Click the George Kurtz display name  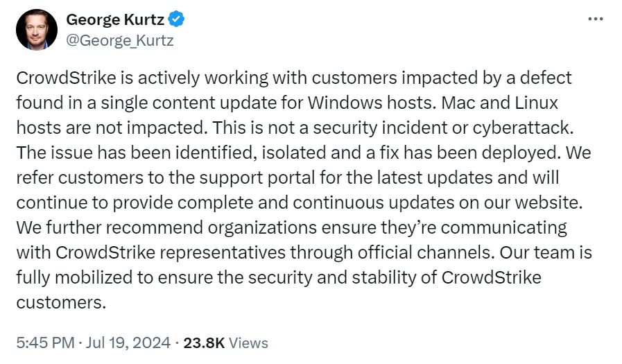pos(115,19)
